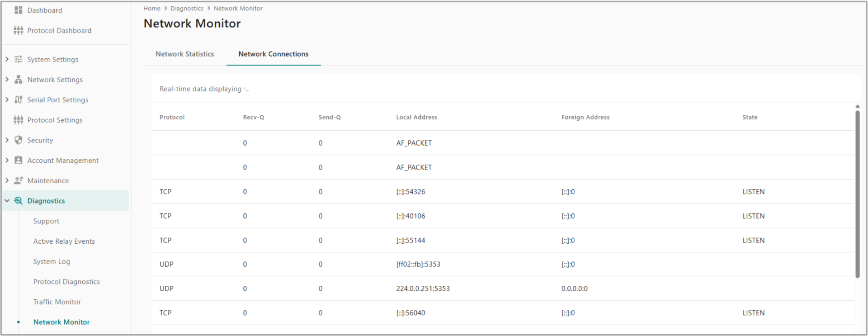Image resolution: width=868 pixels, height=336 pixels.
Task: Click the connections table vertical scrollbar
Action: (x=857, y=194)
